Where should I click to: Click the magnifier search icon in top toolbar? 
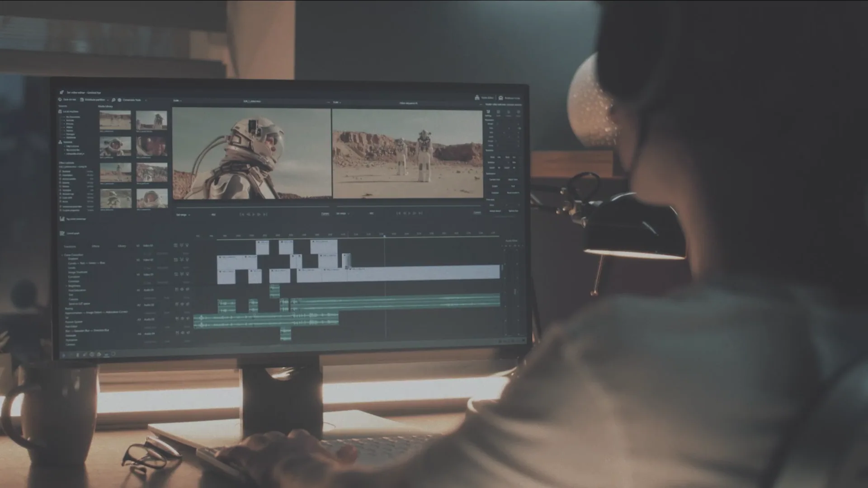pyautogui.click(x=113, y=100)
